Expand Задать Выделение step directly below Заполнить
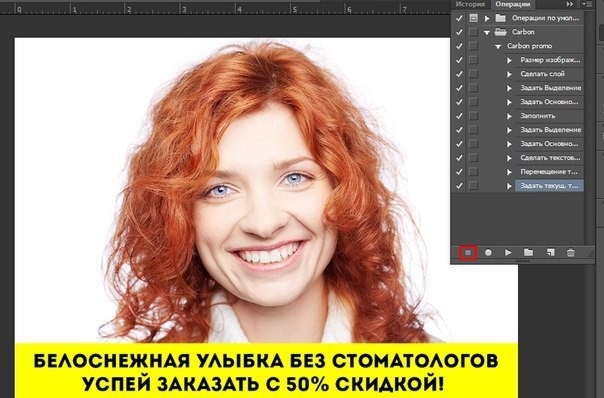Screen dimensions: 604x398 point(509,130)
